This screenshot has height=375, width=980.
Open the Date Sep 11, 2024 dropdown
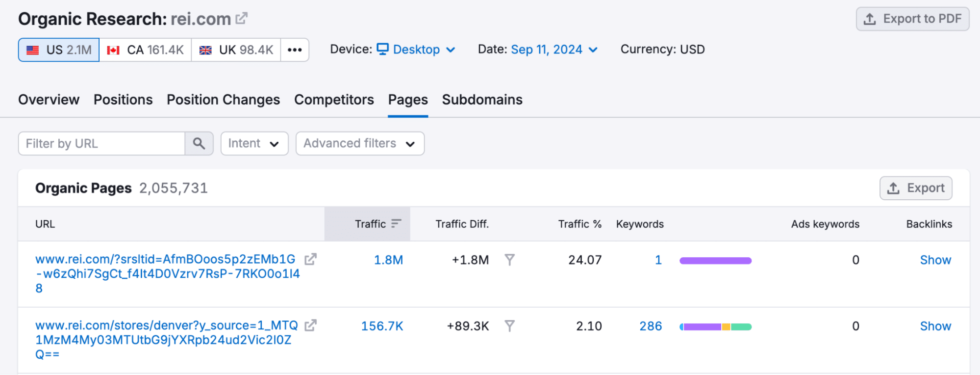(x=554, y=50)
